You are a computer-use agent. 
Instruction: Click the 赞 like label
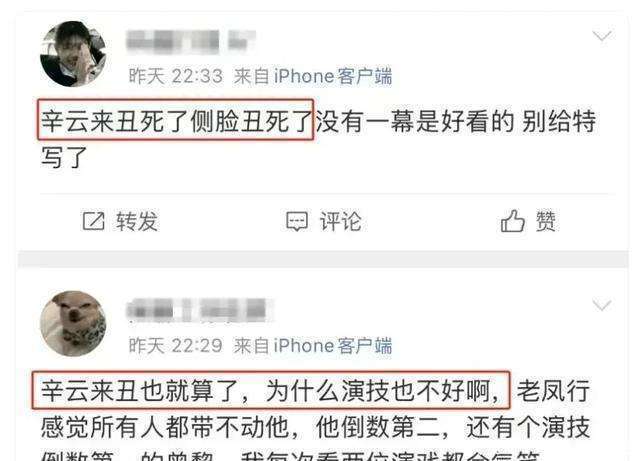(546, 221)
